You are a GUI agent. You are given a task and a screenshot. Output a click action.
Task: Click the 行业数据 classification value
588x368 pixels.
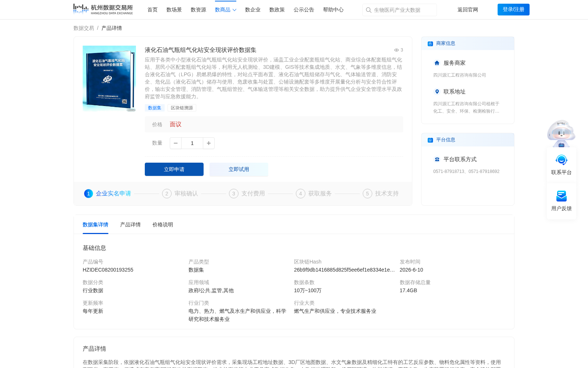[93, 290]
